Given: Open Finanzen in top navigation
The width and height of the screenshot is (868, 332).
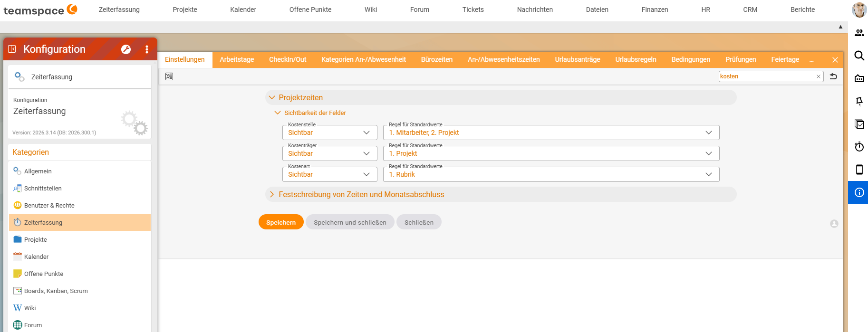Looking at the screenshot, I should click(x=655, y=9).
